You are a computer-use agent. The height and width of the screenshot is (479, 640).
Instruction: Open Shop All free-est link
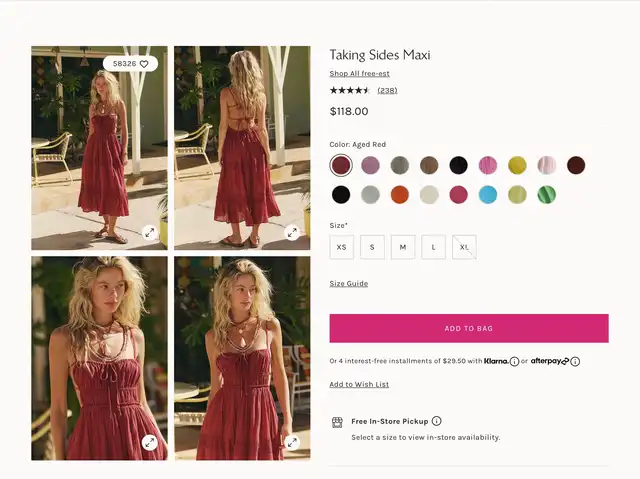(360, 73)
